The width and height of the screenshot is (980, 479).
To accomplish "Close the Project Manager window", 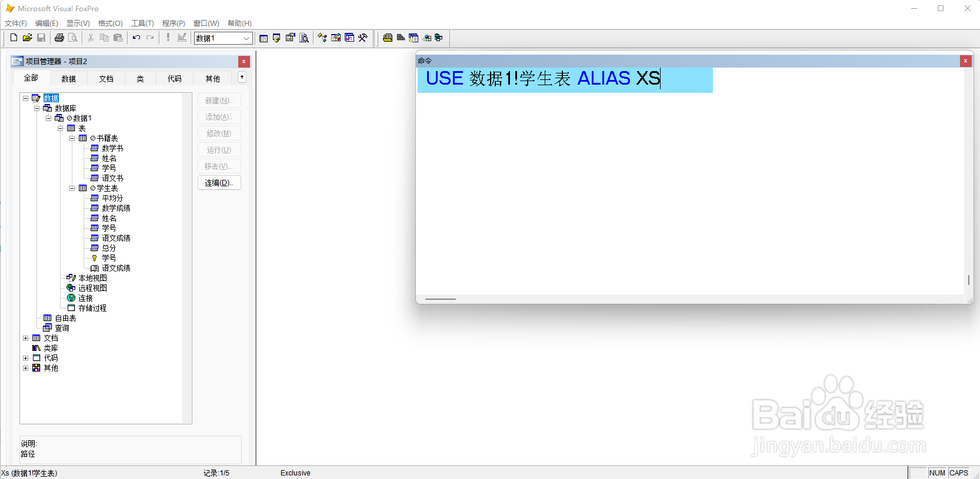I will click(x=244, y=61).
